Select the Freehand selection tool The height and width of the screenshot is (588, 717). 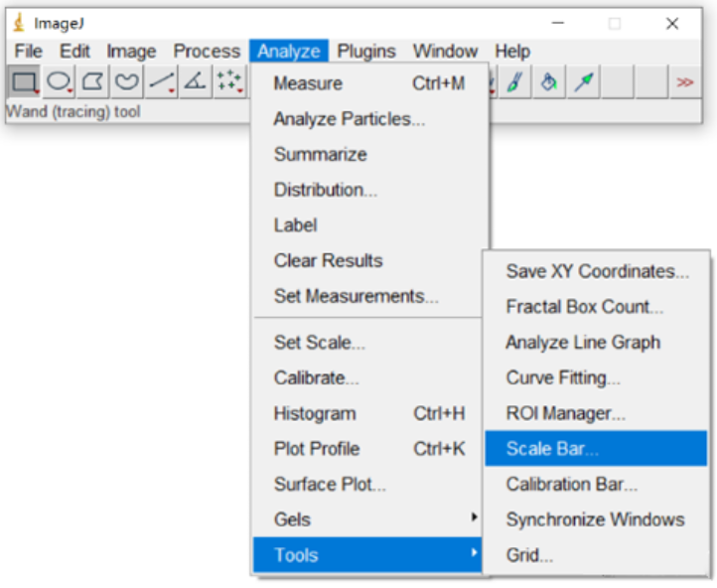tap(126, 82)
